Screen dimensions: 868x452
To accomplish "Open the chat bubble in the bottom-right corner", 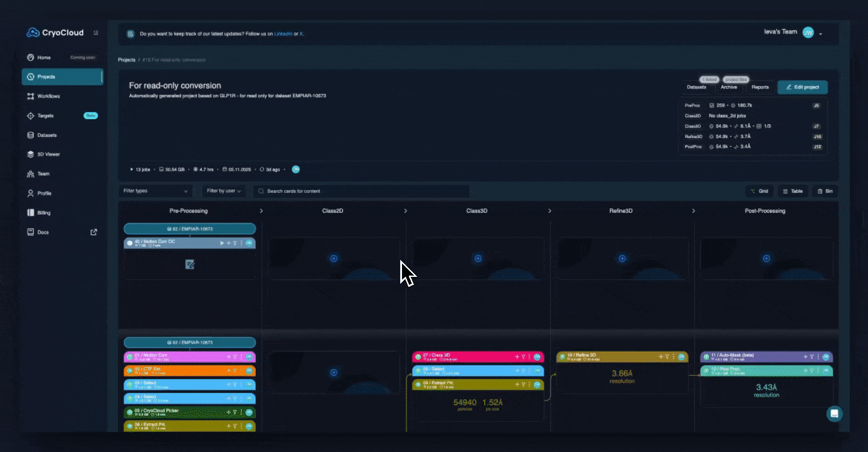I will (x=834, y=414).
